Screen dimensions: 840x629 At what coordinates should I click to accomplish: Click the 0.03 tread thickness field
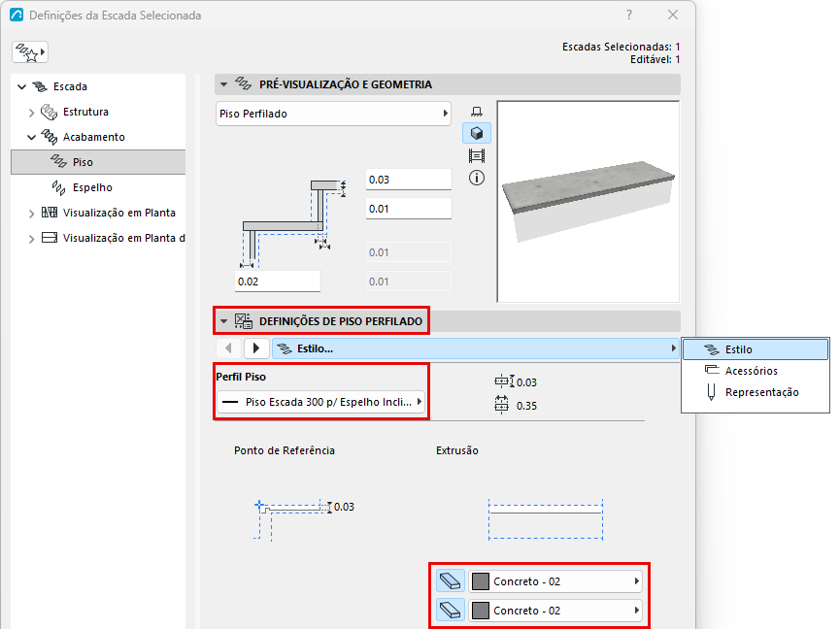coord(408,180)
